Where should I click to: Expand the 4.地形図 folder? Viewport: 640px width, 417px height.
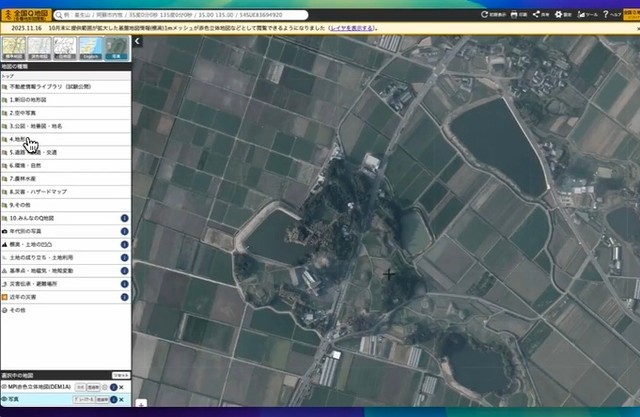(x=20, y=139)
